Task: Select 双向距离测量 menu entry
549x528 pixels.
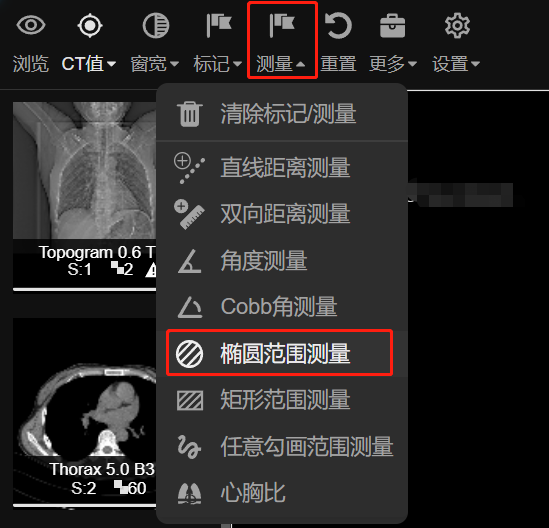Action: click(282, 214)
